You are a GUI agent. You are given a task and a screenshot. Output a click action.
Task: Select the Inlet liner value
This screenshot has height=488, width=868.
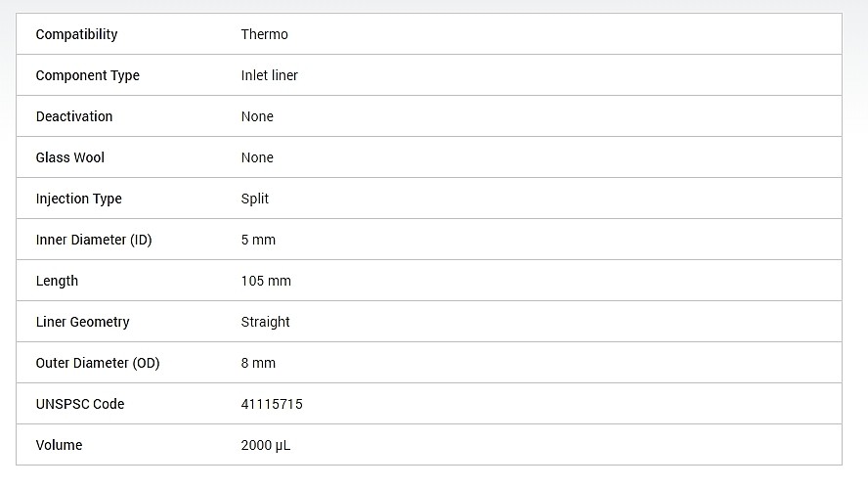tap(269, 75)
